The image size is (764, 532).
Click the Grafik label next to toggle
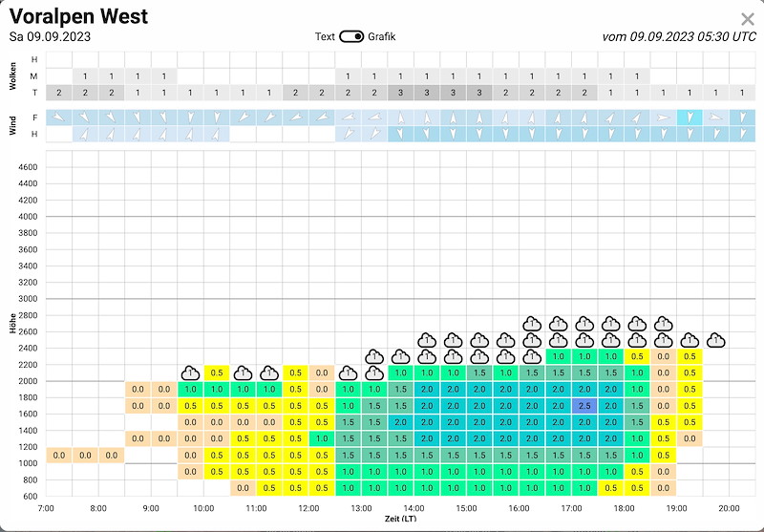point(381,36)
